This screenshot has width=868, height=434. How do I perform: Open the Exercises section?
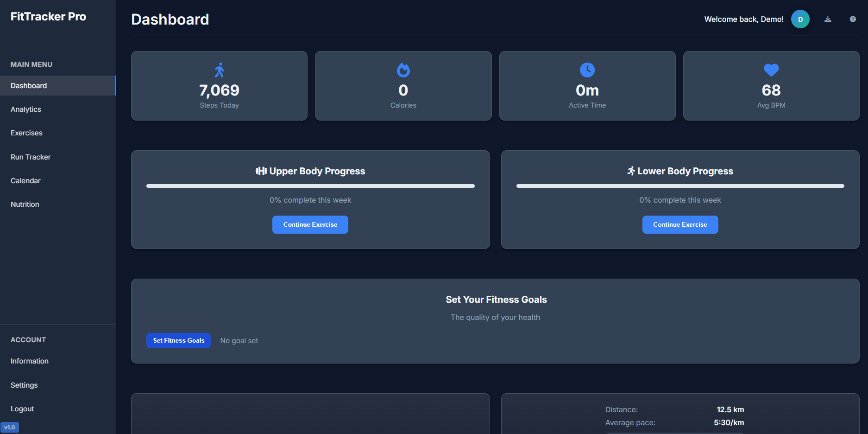point(26,133)
